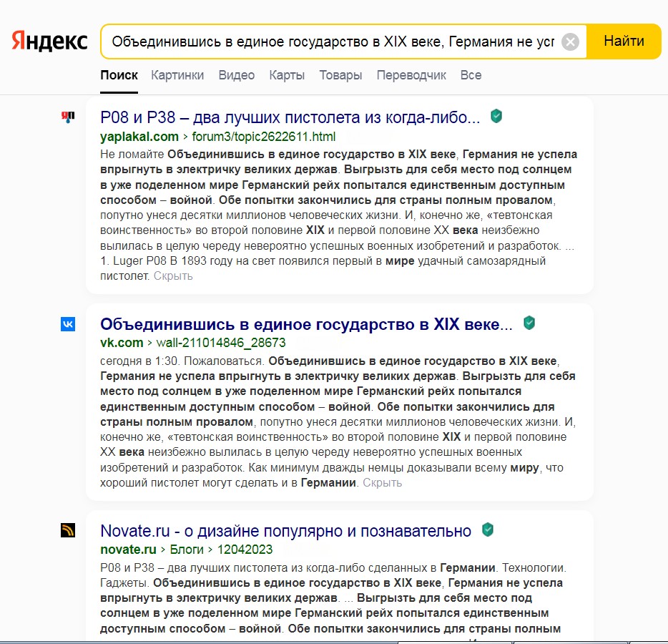Open result Объединившись в единое государство в XIX веке

point(306,324)
